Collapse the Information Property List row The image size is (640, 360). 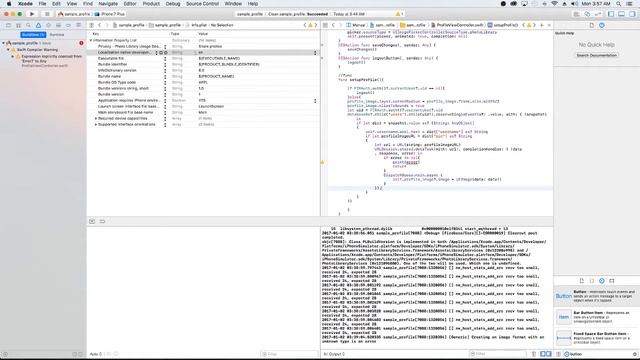pyautogui.click(x=91, y=40)
